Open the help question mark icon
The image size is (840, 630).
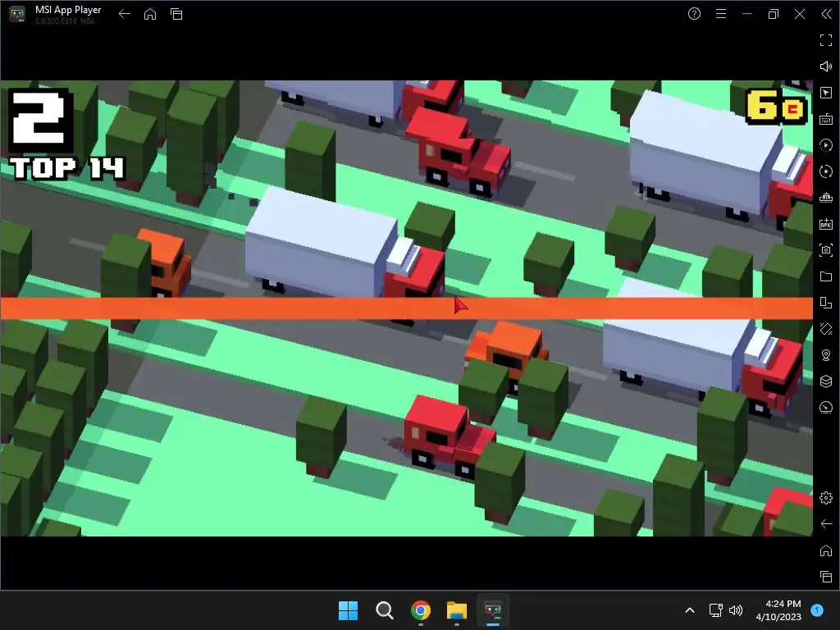click(x=694, y=14)
